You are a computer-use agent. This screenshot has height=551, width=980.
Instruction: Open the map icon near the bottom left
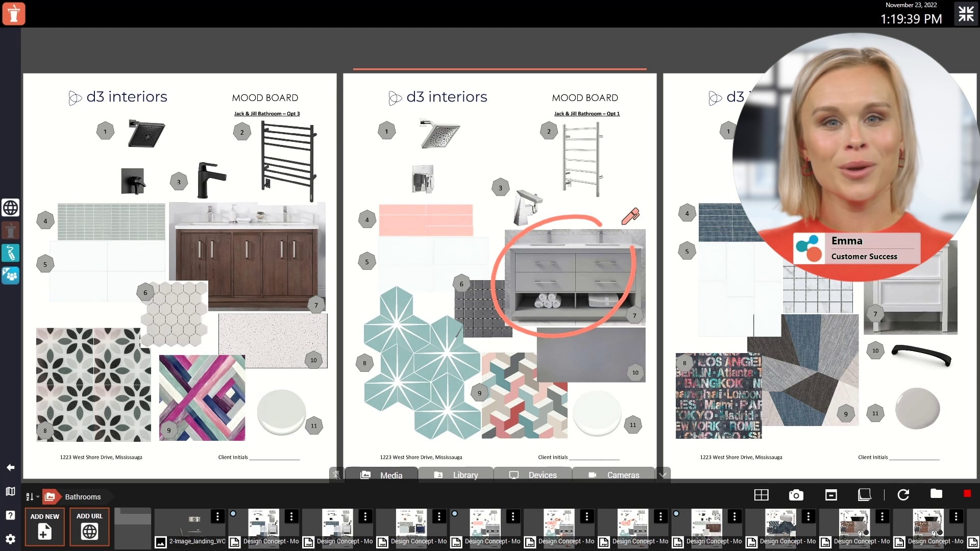tap(10, 491)
